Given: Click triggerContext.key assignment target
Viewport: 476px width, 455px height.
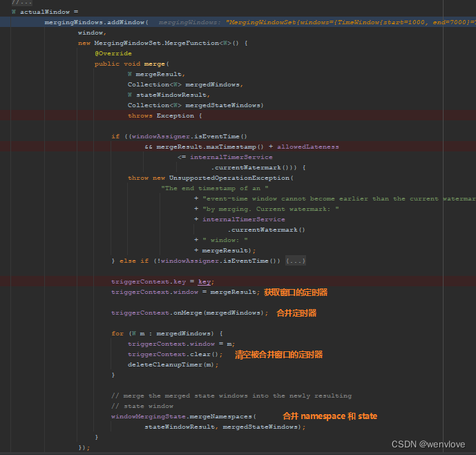Looking at the screenshot, I should [149, 281].
